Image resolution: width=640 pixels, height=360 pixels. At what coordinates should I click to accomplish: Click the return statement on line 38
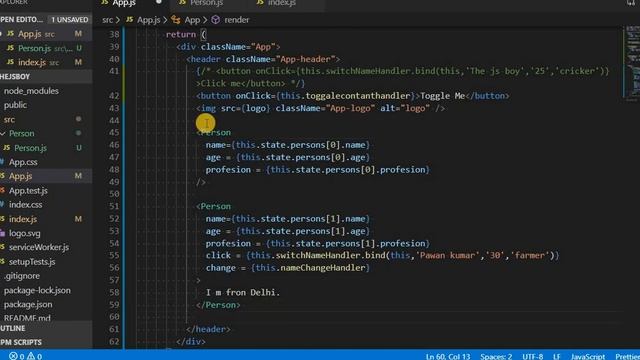coord(186,35)
